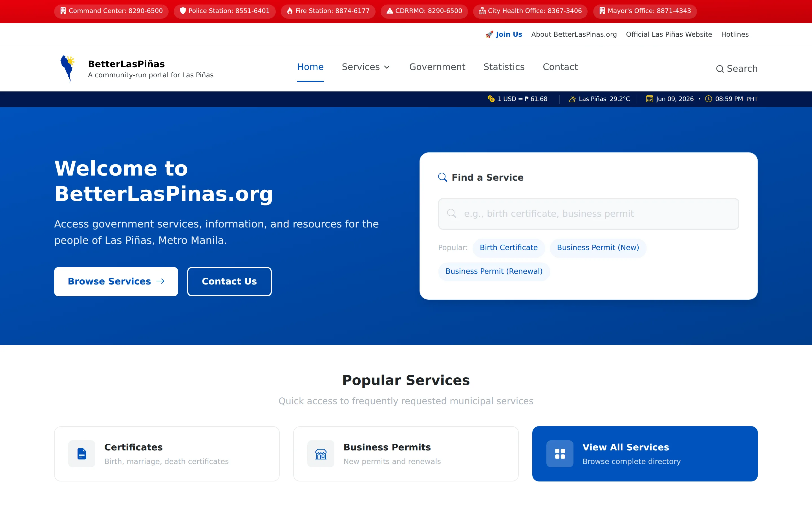
Task: Click the weather cloud-sun icon for Las Piñas
Action: pyautogui.click(x=572, y=99)
